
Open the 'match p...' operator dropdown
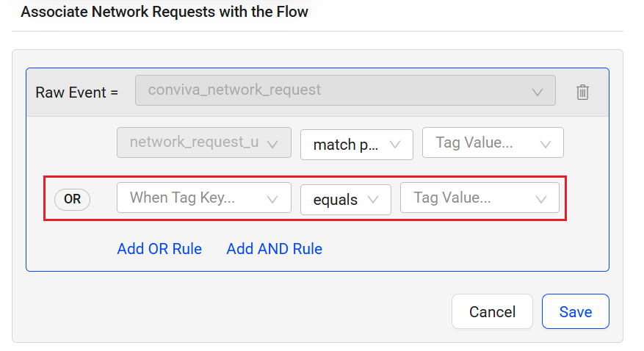click(x=347, y=145)
